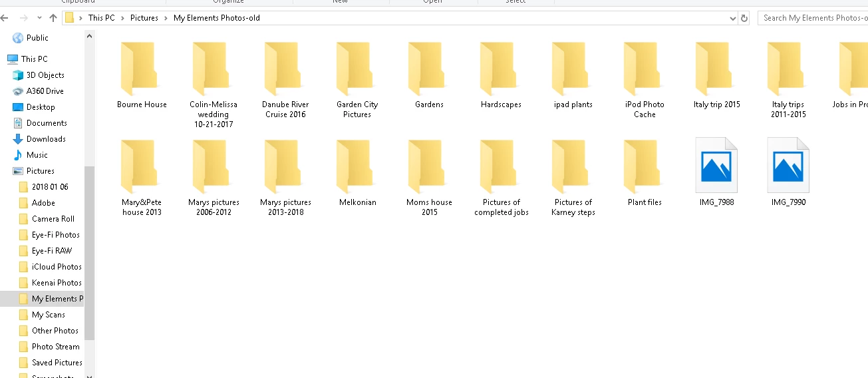Click the navigation pane scrollbar thumb
This screenshot has height=378, width=868.
pos(89,253)
